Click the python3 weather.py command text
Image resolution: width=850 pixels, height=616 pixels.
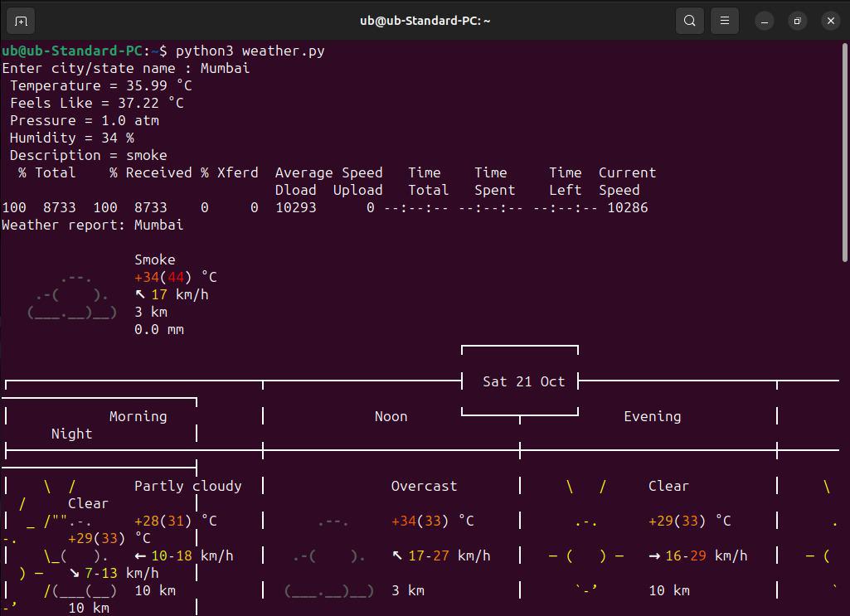250,51
